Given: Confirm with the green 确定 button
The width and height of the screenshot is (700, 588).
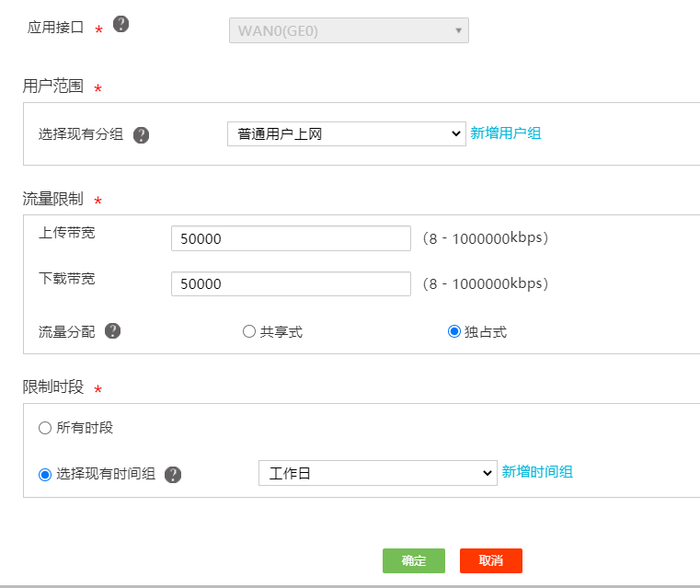Looking at the screenshot, I should [413, 560].
